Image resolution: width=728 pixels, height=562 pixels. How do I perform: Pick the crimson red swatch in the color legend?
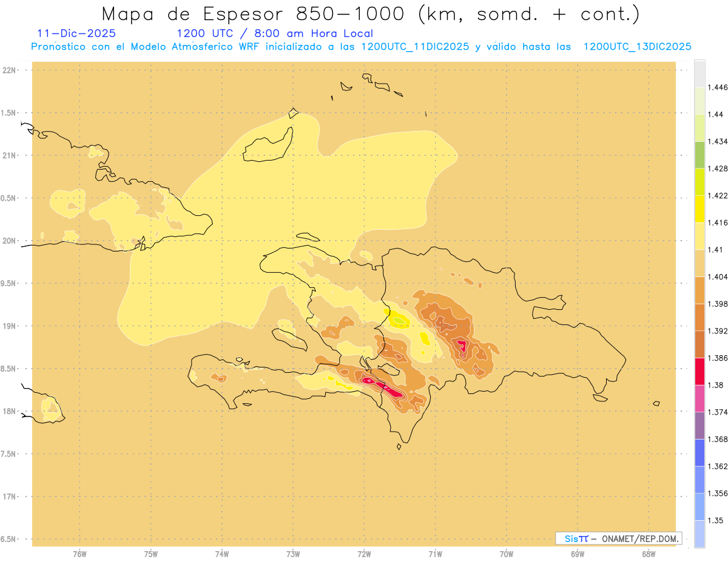[x=699, y=372]
